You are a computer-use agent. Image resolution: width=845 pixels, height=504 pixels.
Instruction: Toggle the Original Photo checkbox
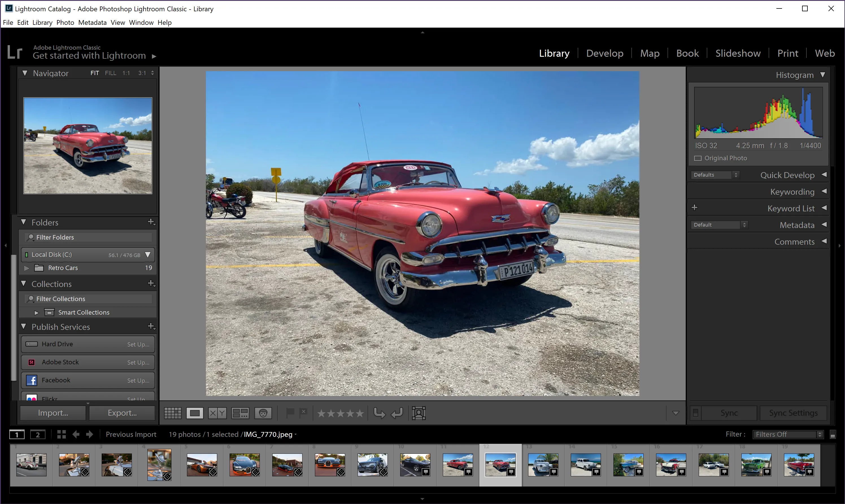[697, 158]
